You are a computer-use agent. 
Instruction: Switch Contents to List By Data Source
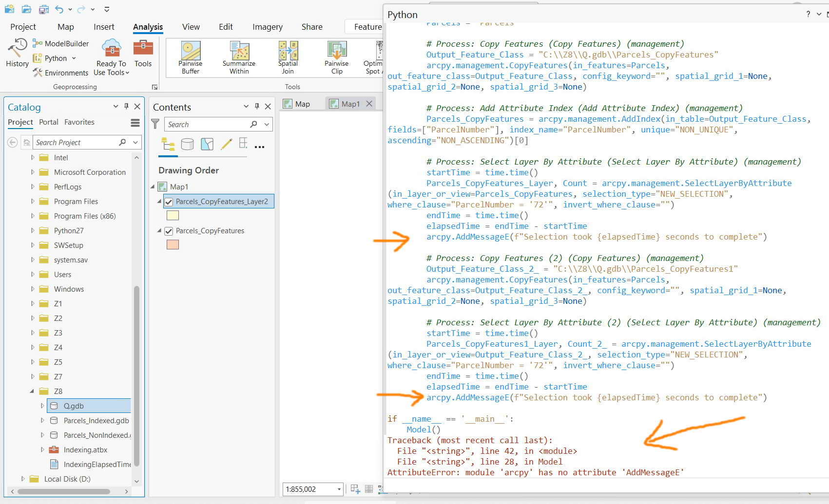[187, 144]
